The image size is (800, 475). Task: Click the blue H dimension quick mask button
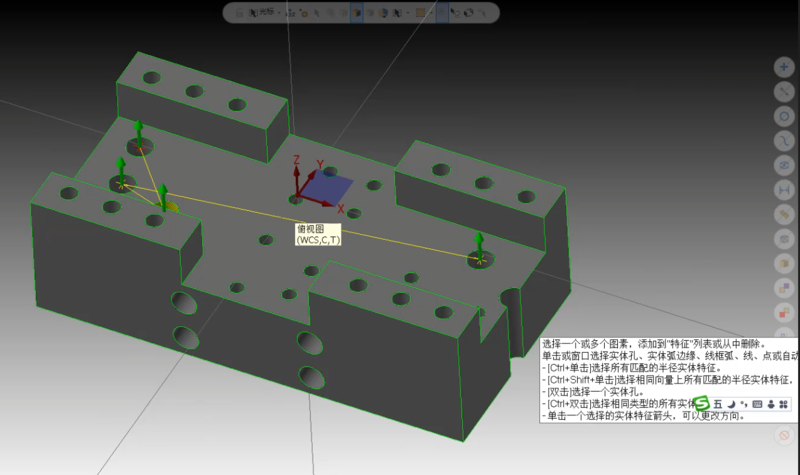pyautogui.click(x=784, y=190)
